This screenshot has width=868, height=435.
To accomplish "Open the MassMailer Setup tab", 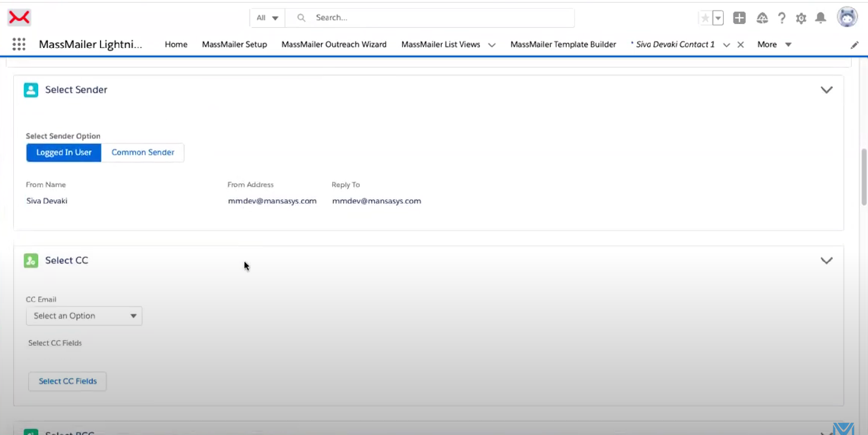I will pos(234,45).
